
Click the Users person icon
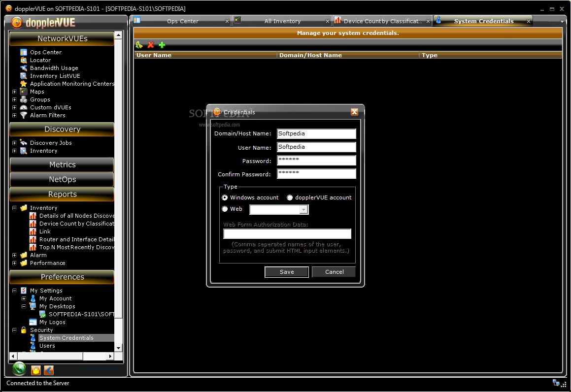point(33,346)
